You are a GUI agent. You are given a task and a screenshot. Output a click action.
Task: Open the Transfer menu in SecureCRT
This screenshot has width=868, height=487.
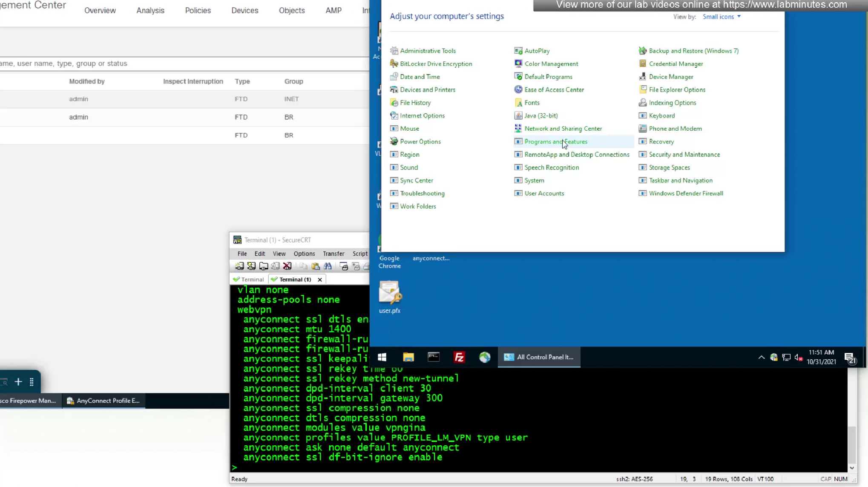point(333,254)
